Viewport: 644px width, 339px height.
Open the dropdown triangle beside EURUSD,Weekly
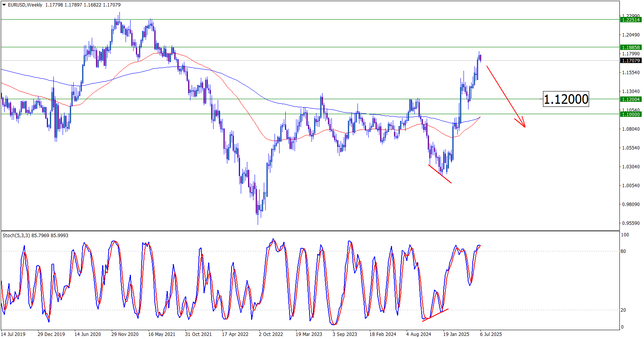[x=4, y=5]
